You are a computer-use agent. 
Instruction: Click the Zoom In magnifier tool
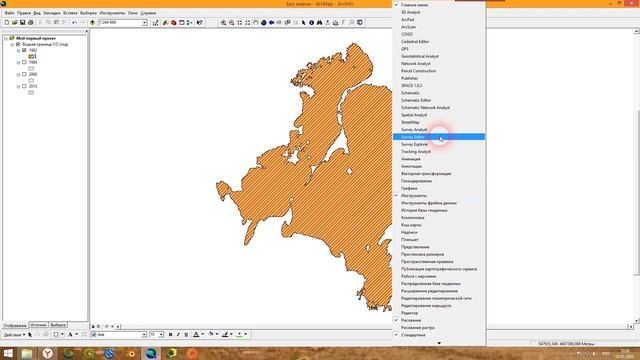pos(223,22)
